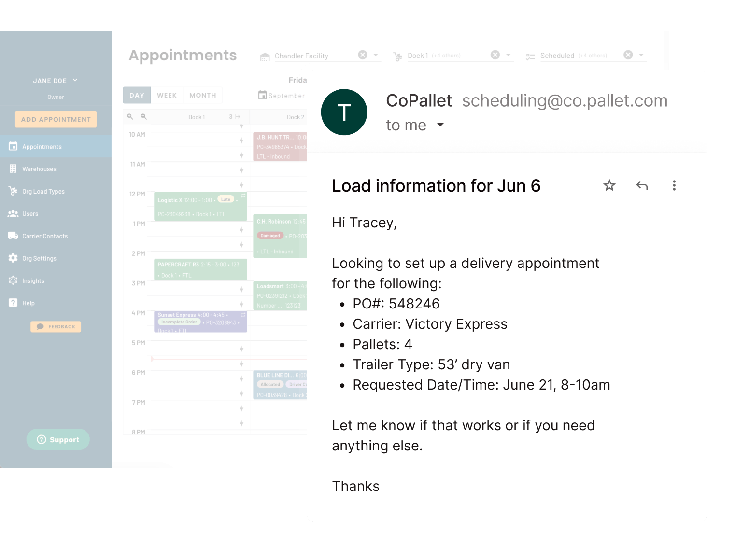The width and height of the screenshot is (735, 560).
Task: Click the Help question mark icon
Action: 13,302
